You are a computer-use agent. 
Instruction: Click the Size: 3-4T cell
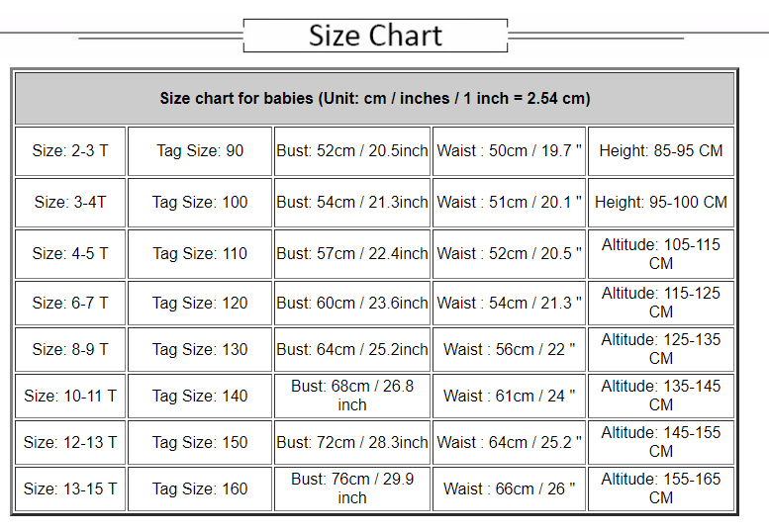[x=70, y=202]
